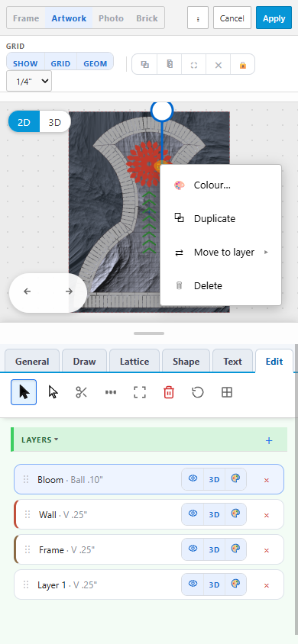
Task: Grab the Layer 1 drag handle
Action: pyautogui.click(x=26, y=584)
